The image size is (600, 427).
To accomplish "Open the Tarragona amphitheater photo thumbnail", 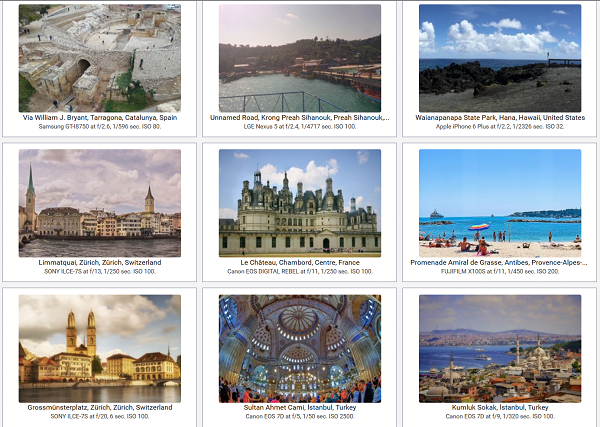I will (x=99, y=58).
